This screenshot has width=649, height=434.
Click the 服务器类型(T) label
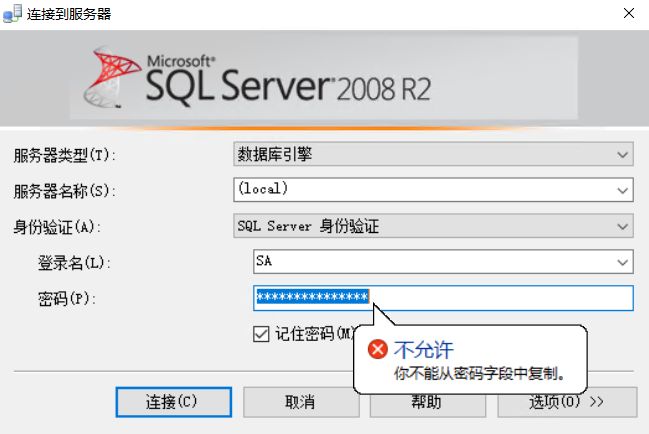65,155
